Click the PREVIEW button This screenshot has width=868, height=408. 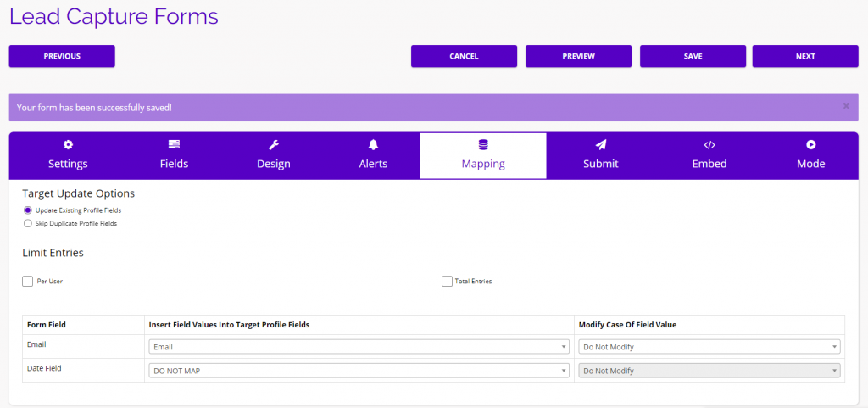tap(578, 56)
